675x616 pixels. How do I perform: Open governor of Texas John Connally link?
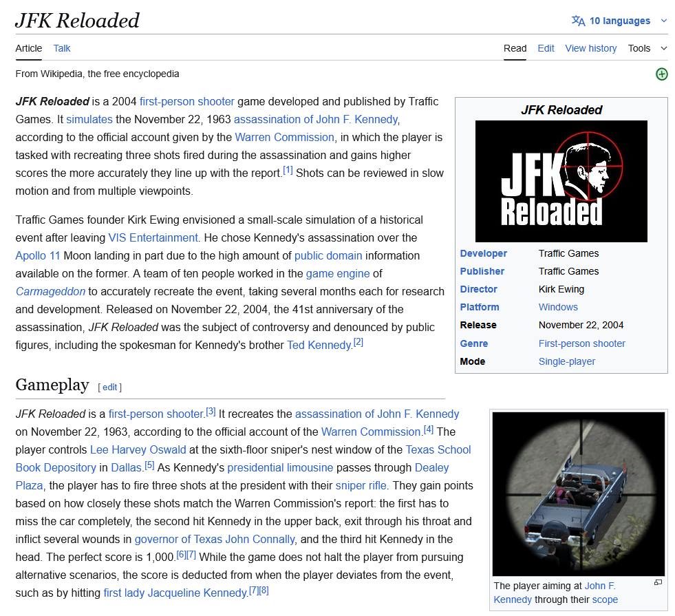tap(215, 540)
